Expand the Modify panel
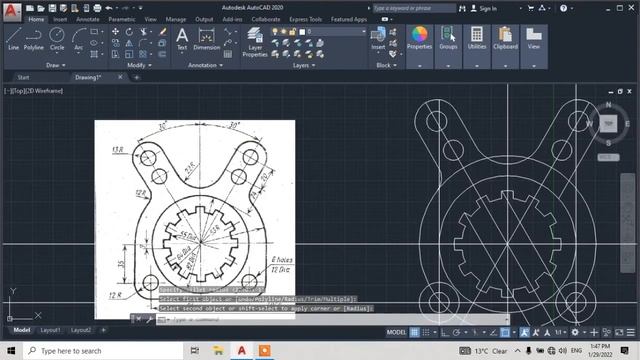 139,65
